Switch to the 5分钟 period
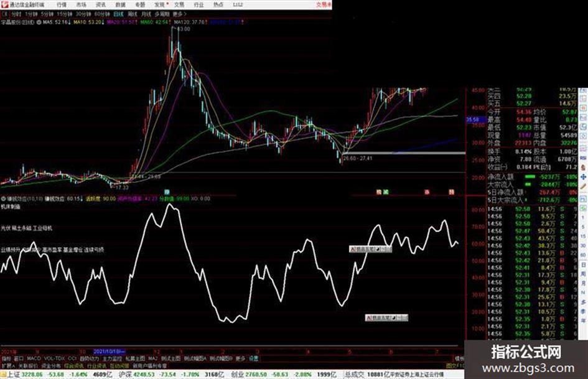The image size is (588, 379). click(x=47, y=14)
